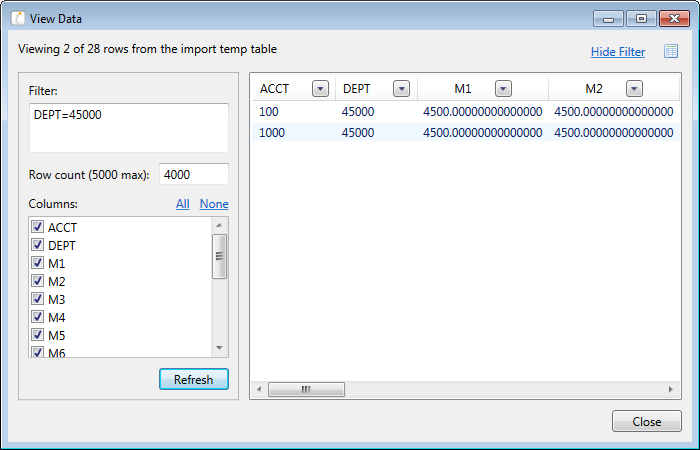The width and height of the screenshot is (700, 450).
Task: Click the Hide Filter link
Action: coord(618,52)
